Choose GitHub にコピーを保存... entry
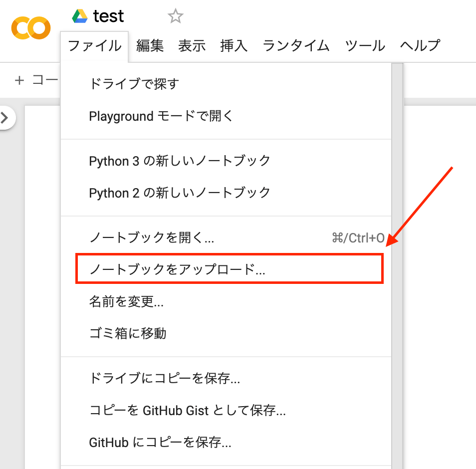This screenshot has height=469, width=476. [226, 442]
